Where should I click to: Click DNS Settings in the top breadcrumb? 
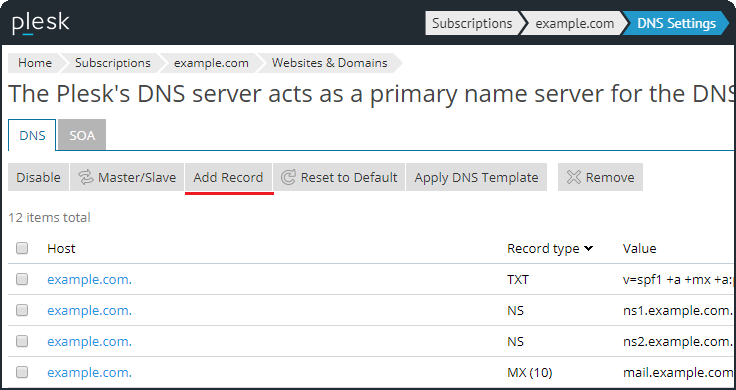[x=676, y=23]
